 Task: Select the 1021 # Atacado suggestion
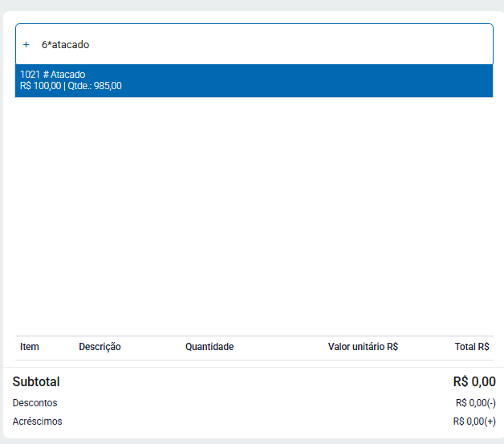(x=254, y=80)
